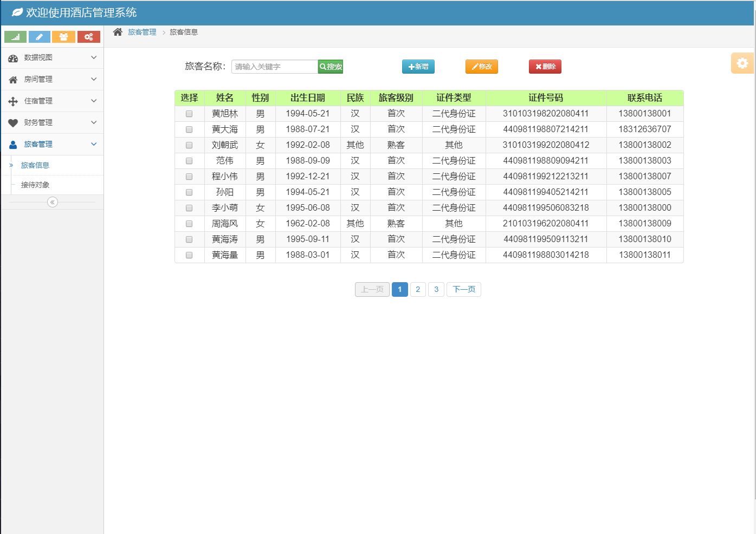Check the checkbox for passenger 黄旭林
Screen dimensions: 756x534
(189, 114)
